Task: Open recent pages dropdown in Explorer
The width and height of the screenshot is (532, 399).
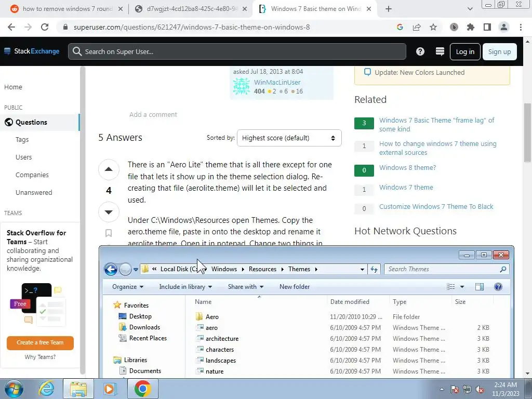Action: tap(136, 270)
